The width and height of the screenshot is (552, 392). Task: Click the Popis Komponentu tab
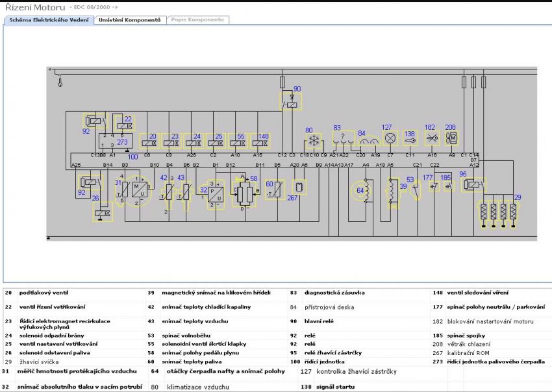(x=197, y=20)
